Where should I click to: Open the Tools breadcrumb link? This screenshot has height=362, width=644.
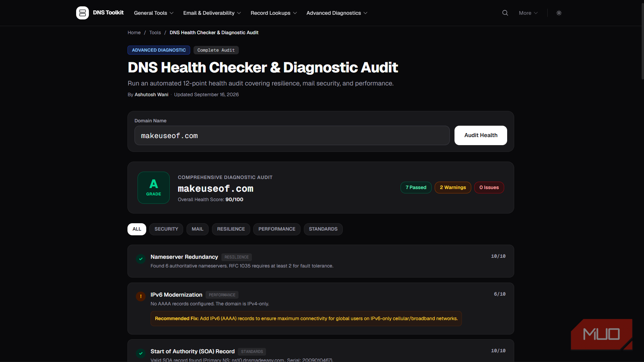click(x=155, y=33)
